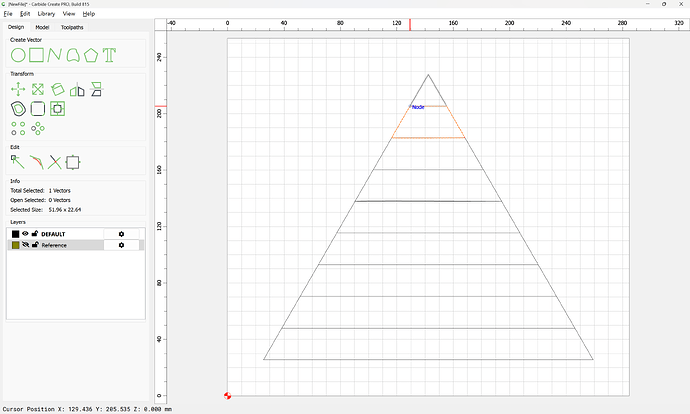
Task: Activate the Mirror transform tool
Action: pos(77,89)
